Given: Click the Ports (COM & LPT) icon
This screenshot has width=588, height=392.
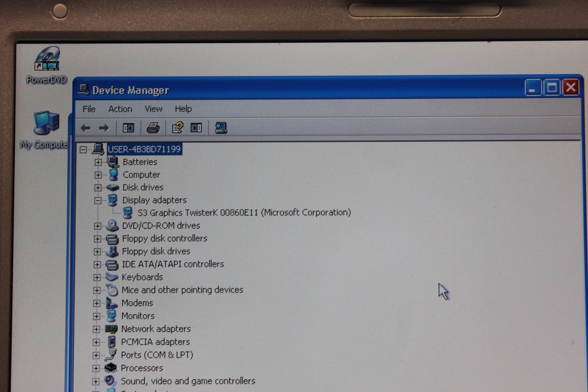Looking at the screenshot, I should coord(111,355).
